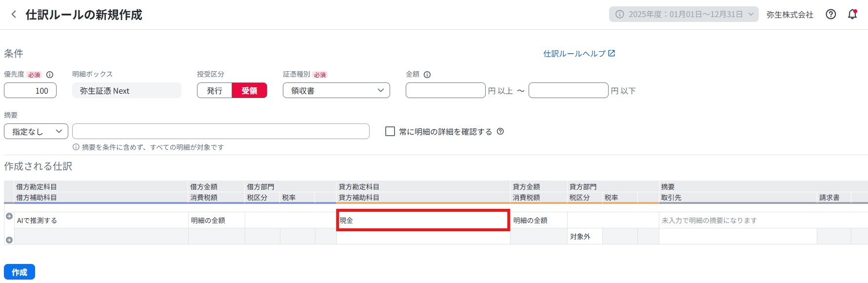Click the AIで推測する debit account cell
868x283 pixels.
[101, 221]
